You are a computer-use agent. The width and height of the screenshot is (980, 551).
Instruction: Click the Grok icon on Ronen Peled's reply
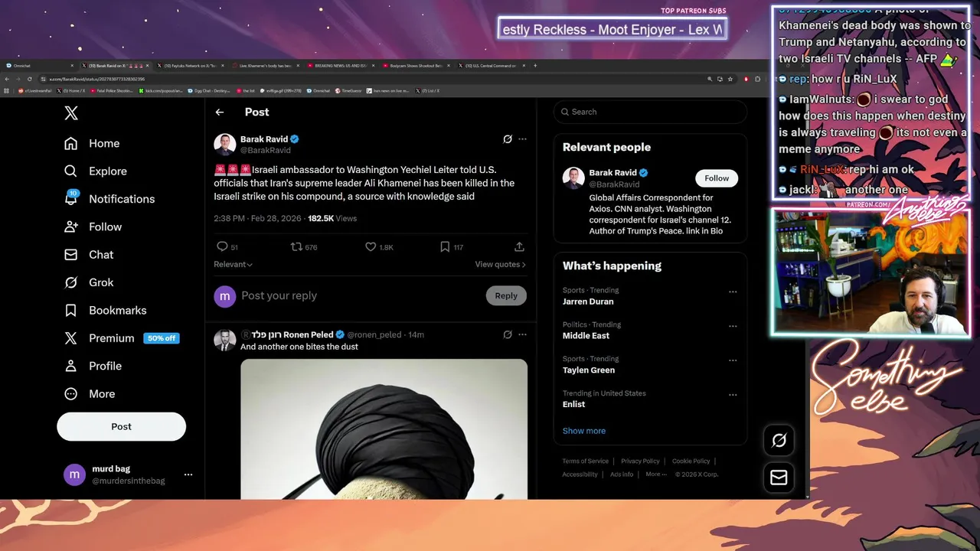(507, 334)
